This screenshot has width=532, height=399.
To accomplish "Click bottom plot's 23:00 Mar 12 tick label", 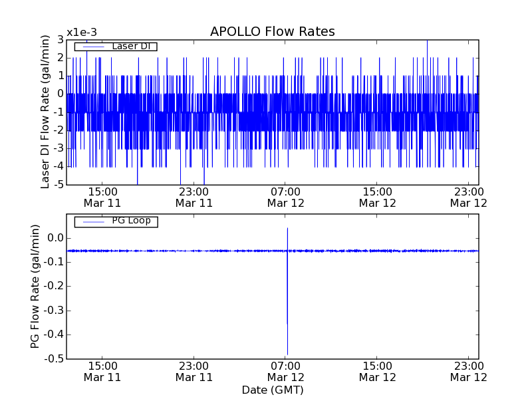I will (469, 372).
